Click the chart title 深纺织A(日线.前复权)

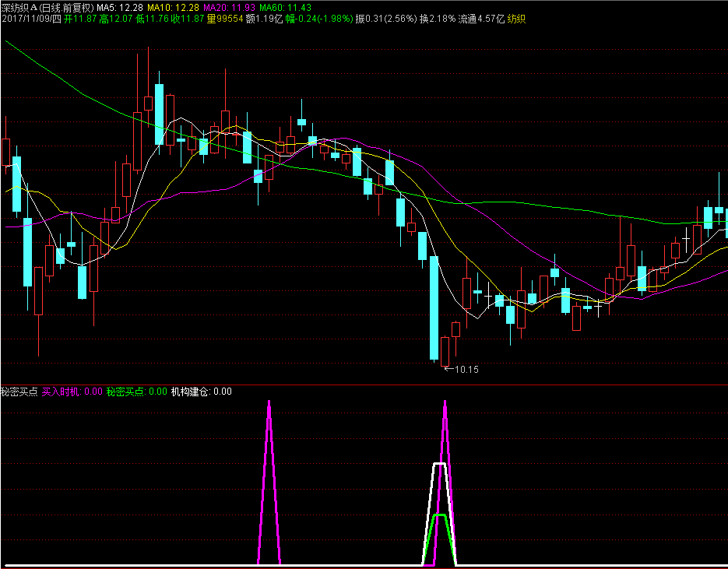point(47,8)
